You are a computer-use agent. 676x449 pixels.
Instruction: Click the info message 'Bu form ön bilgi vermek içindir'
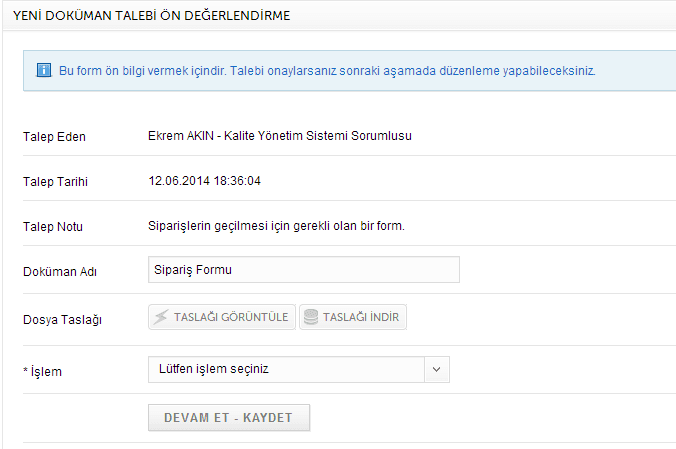coord(142,71)
